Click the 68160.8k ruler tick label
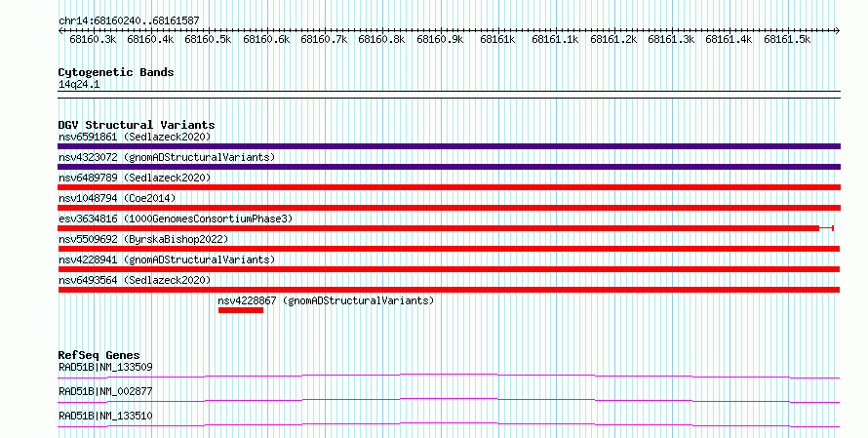Screen dimensions: 868x438 click(381, 40)
